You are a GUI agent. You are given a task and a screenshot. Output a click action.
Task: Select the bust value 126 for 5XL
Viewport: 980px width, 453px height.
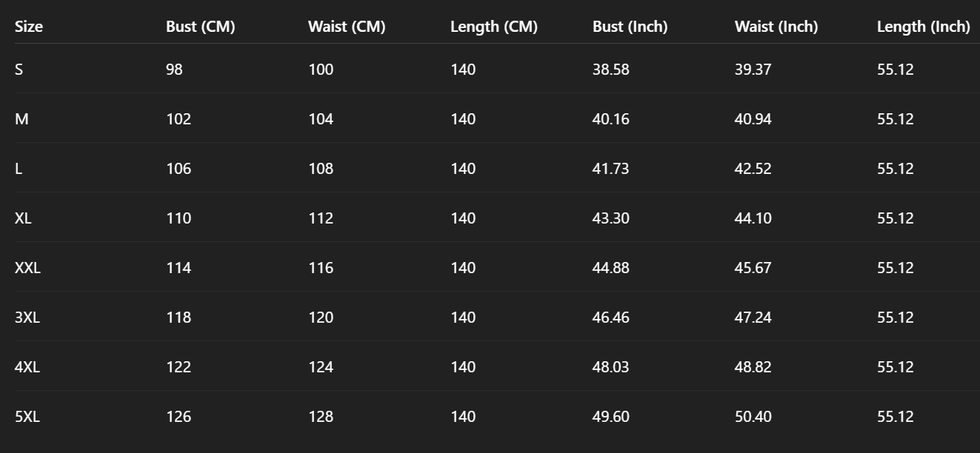point(179,417)
